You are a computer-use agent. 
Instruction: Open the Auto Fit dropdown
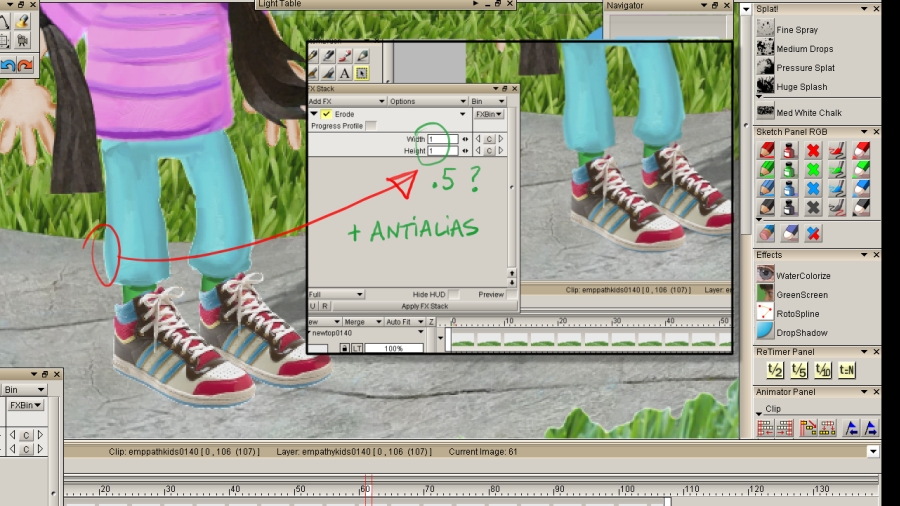pos(404,322)
